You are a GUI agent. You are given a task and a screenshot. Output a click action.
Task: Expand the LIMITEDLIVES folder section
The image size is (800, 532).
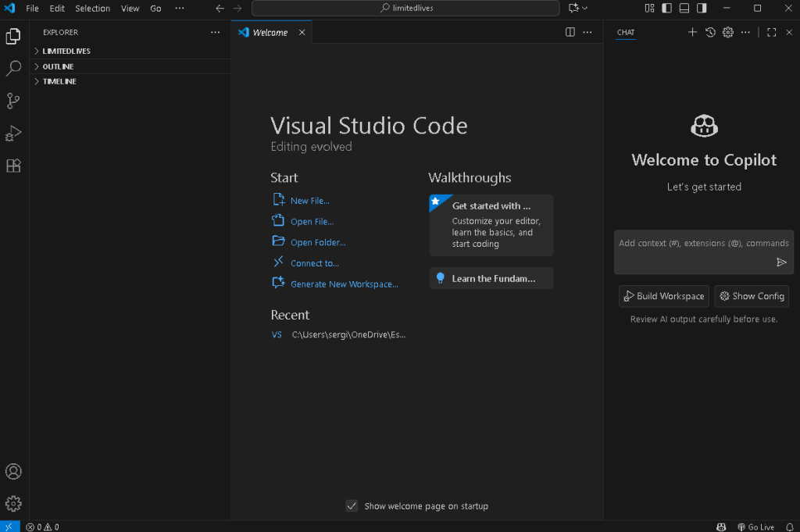[x=66, y=51]
